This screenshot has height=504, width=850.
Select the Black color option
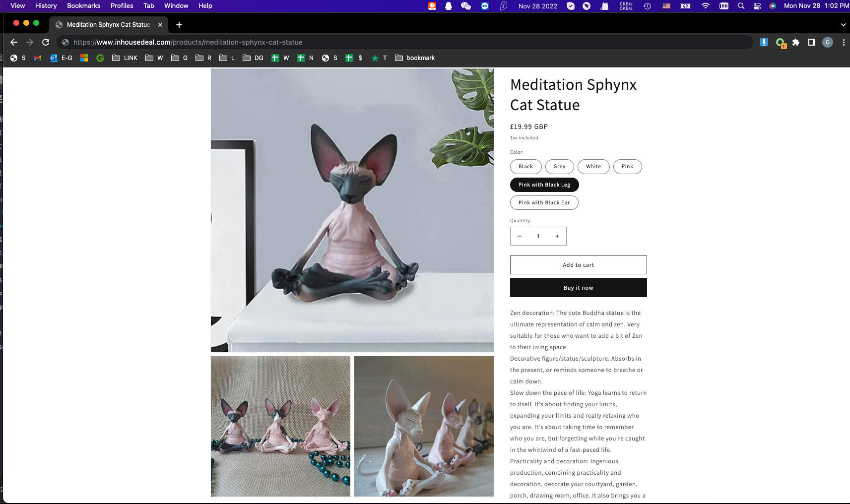tap(525, 166)
